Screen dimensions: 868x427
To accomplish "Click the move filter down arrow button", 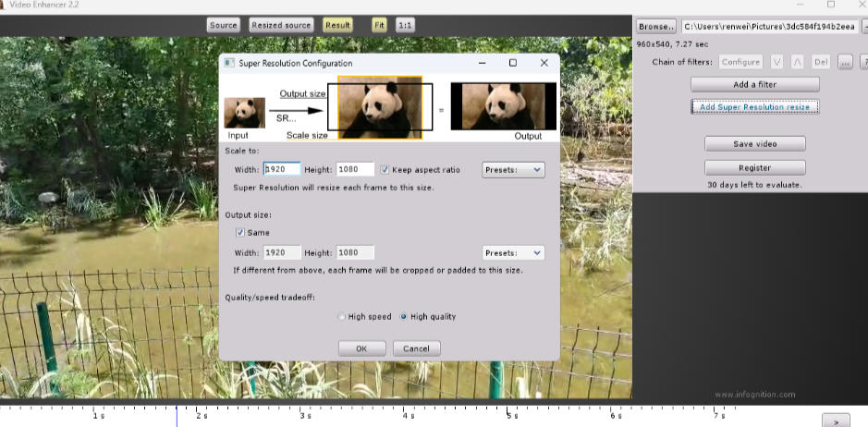I will tap(776, 62).
